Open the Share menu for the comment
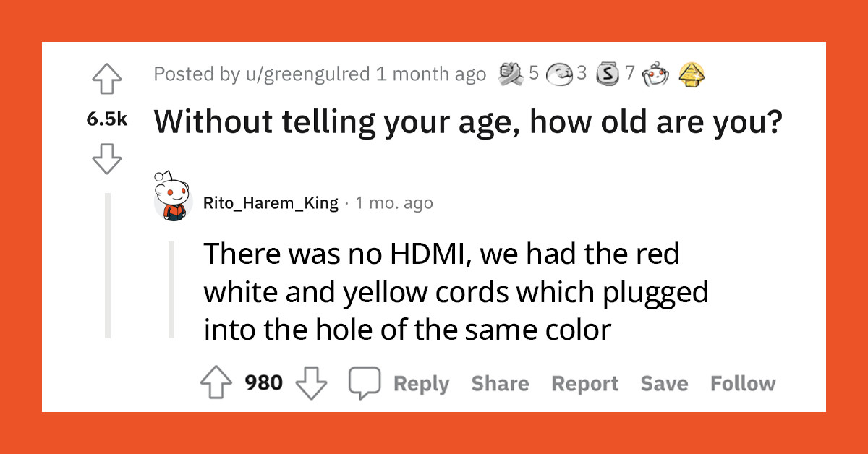 (500, 382)
